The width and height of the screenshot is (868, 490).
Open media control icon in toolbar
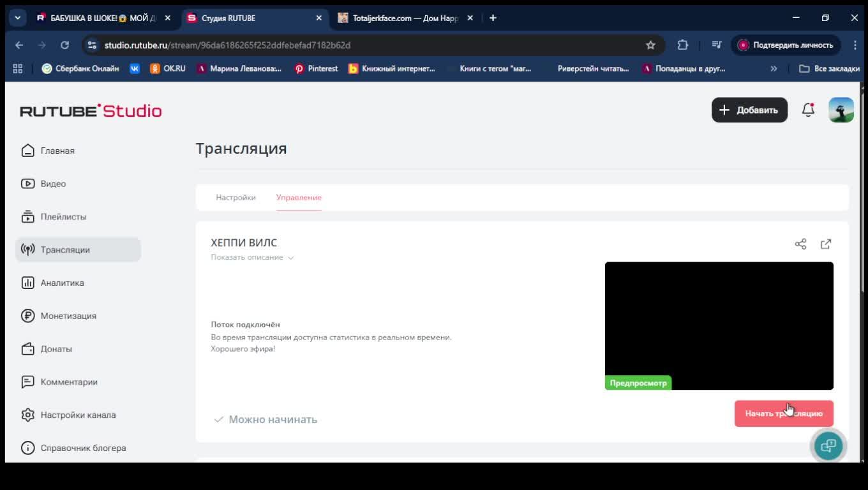(717, 45)
